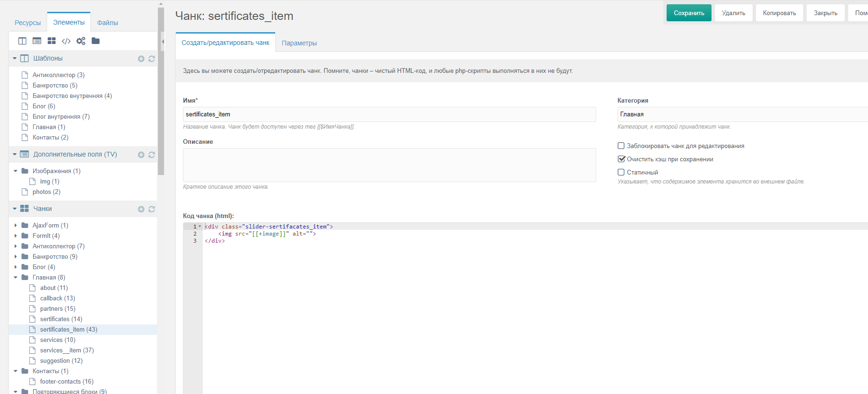The width and height of the screenshot is (868, 394).
Task: Click the sidebar vertical scrollbar
Action: pyautogui.click(x=161, y=91)
